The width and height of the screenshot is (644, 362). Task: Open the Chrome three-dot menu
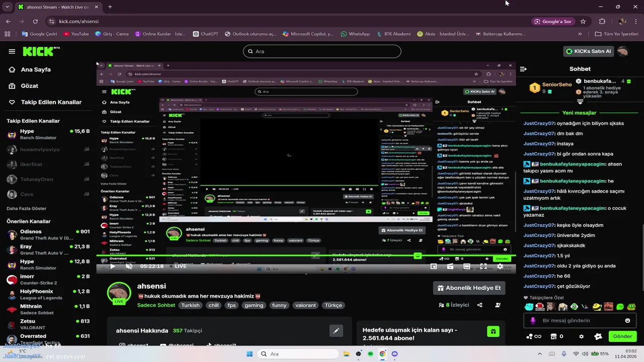(x=636, y=22)
